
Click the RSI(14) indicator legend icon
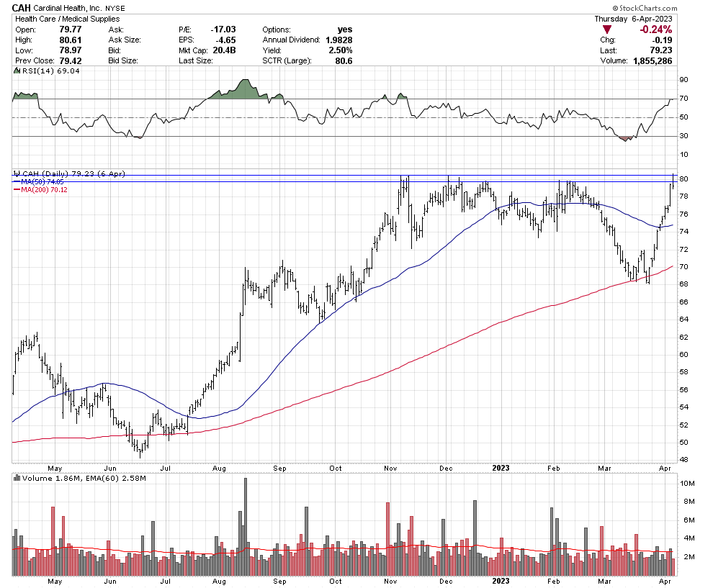(x=17, y=71)
